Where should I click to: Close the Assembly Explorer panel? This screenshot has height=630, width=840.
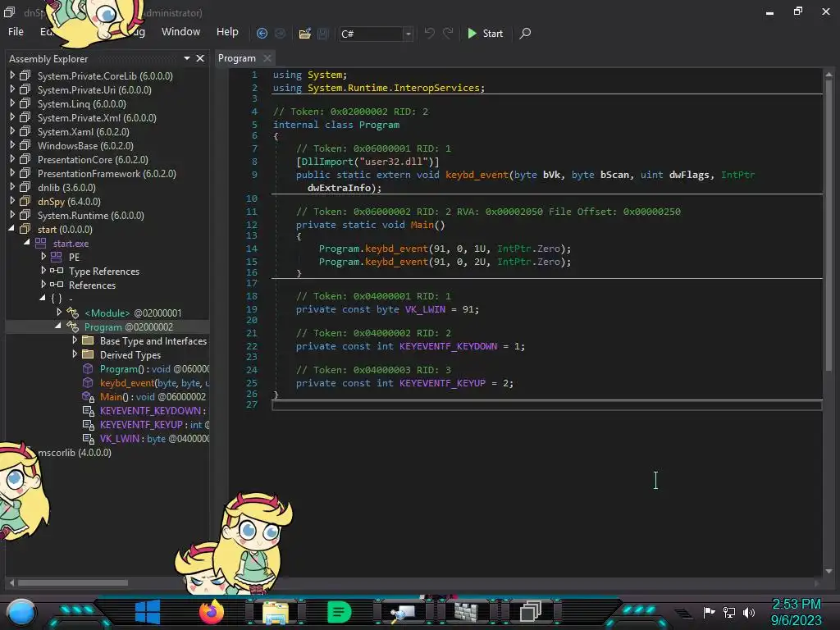tap(200, 58)
